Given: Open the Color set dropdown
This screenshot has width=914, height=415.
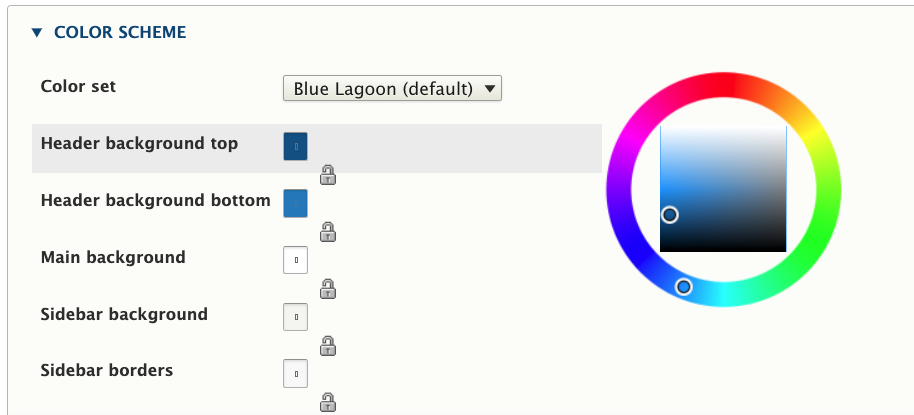Looking at the screenshot, I should [x=392, y=89].
